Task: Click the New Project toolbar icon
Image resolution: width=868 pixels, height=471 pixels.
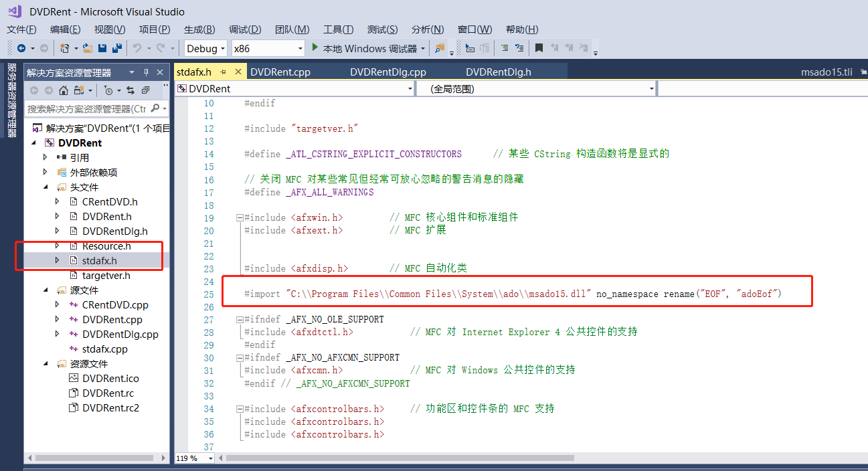Action: coord(65,48)
